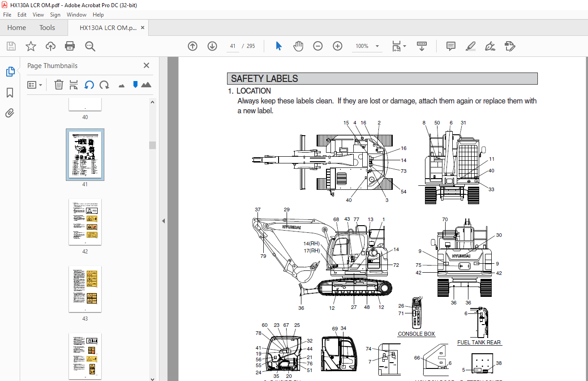Click the 'CONSOLE BOX' diagram label
This screenshot has height=381, width=588.
[x=416, y=334]
